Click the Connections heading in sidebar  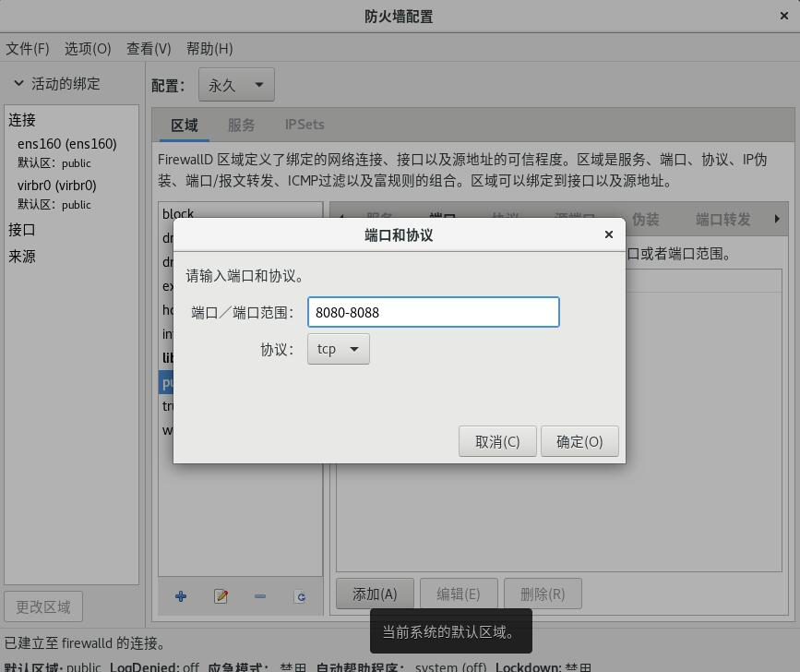[22, 120]
